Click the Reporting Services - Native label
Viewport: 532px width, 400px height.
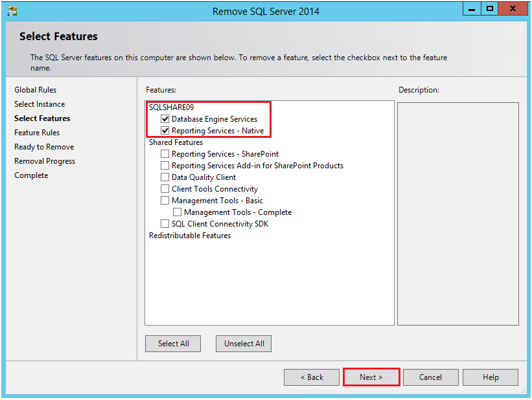[x=218, y=131]
